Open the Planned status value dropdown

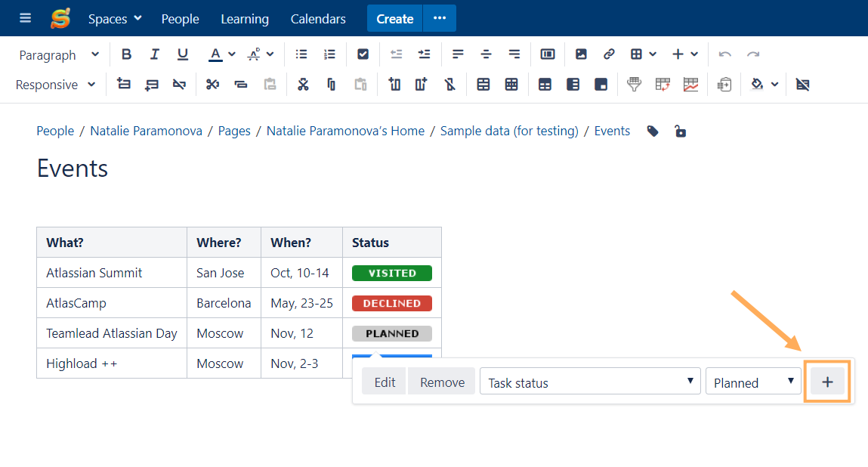click(752, 382)
